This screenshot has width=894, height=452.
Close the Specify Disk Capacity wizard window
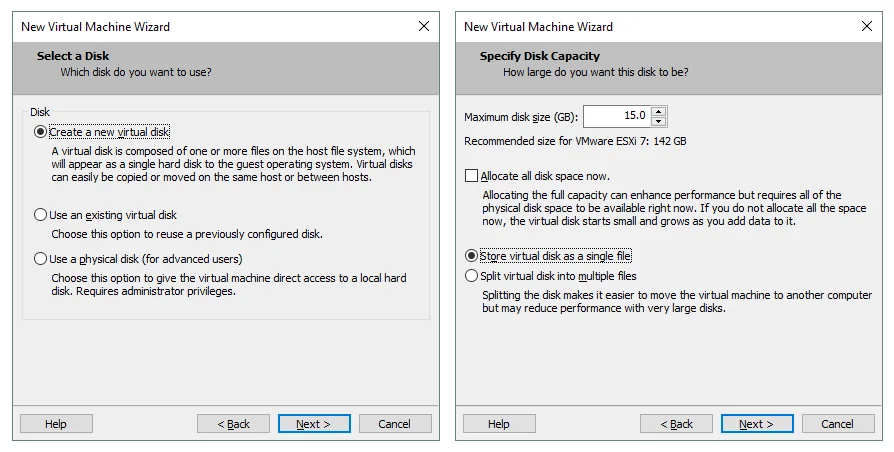[x=867, y=26]
